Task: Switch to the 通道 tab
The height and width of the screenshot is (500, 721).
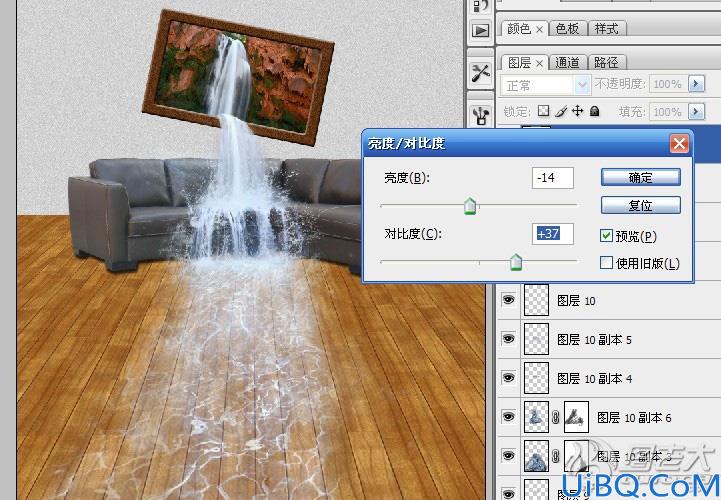Action: point(567,63)
